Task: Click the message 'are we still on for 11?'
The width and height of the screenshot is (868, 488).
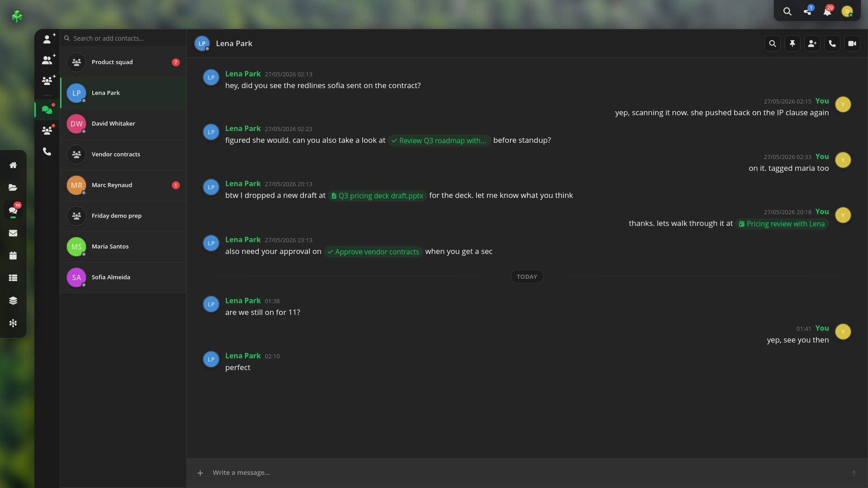Action: (263, 312)
